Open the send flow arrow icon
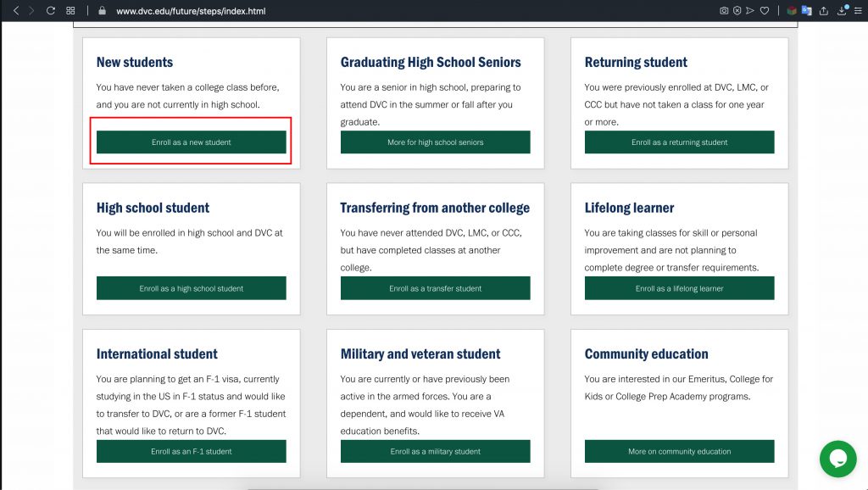The image size is (868, 490). (750, 10)
